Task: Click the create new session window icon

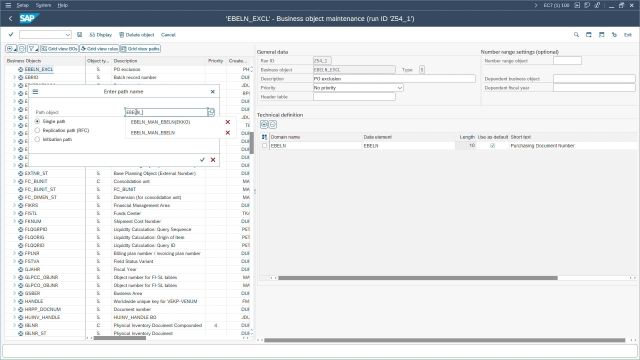Action: [589, 35]
